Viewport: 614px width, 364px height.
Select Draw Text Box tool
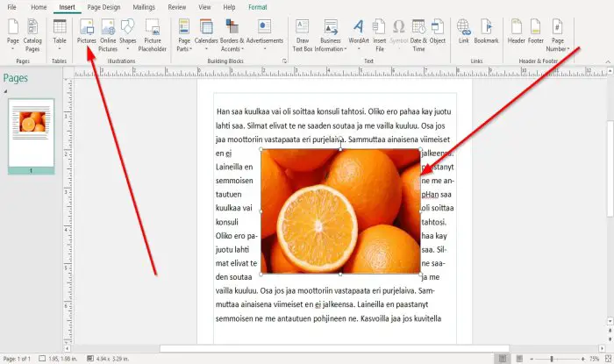[303, 35]
